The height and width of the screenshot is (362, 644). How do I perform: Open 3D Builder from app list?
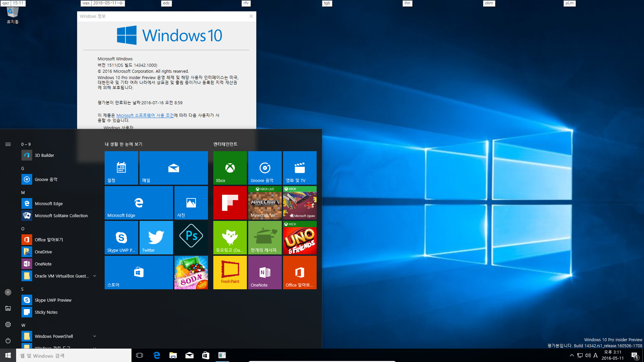59,155
